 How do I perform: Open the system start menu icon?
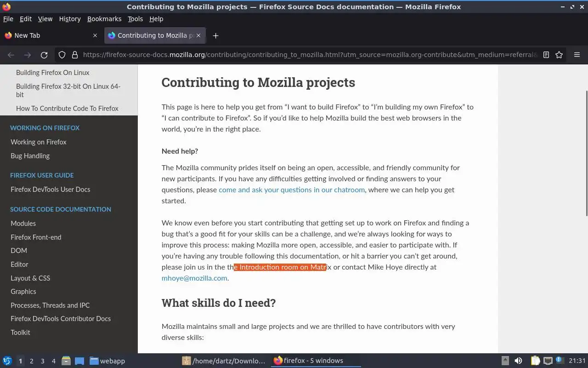[x=7, y=361]
